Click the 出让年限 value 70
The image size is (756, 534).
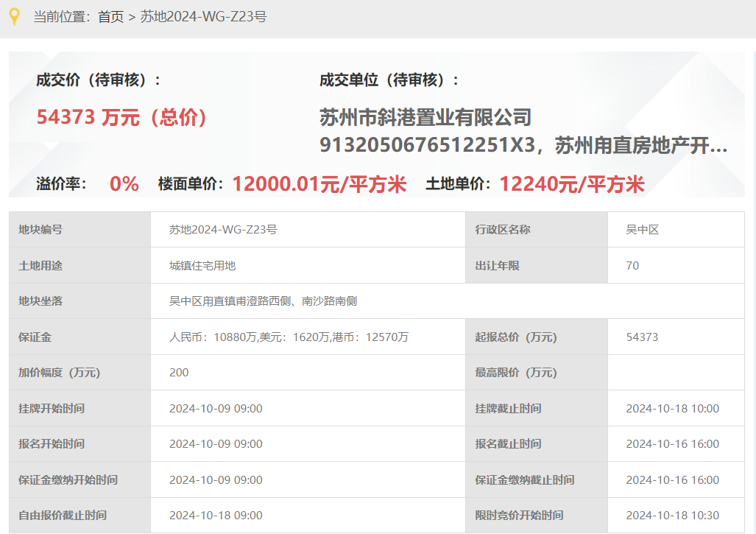[631, 265]
